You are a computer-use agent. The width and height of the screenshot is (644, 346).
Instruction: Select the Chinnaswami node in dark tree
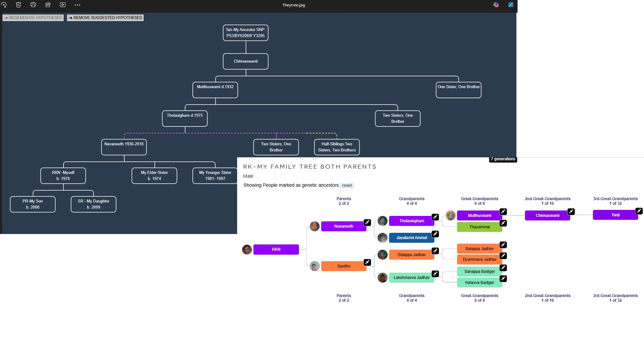click(x=246, y=61)
